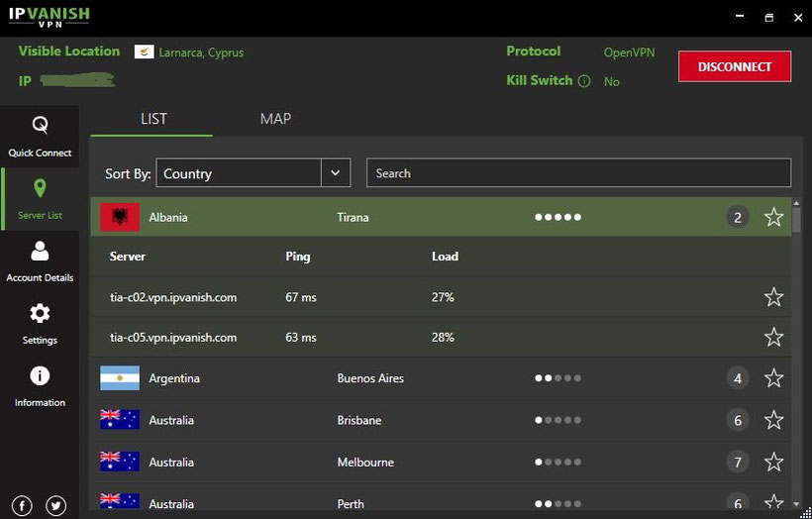
Task: Click the Australia Brisbane flag
Action: pos(120,420)
